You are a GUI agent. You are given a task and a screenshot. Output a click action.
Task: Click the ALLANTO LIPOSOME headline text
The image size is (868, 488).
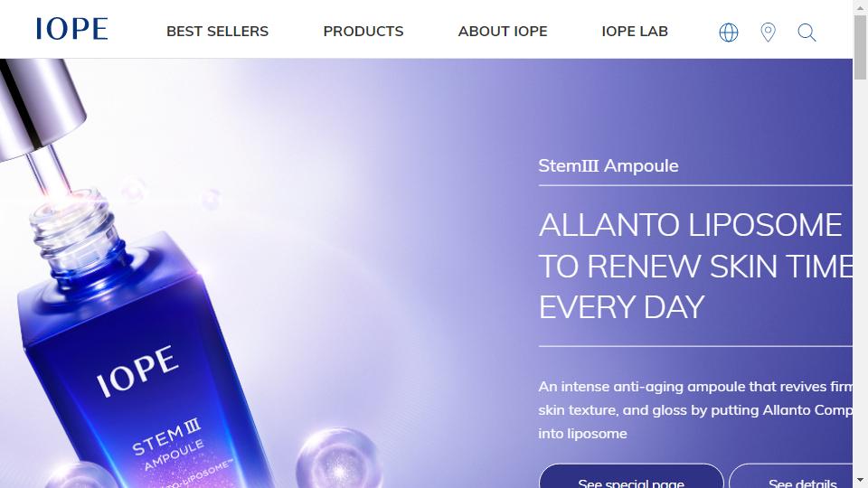coord(690,225)
